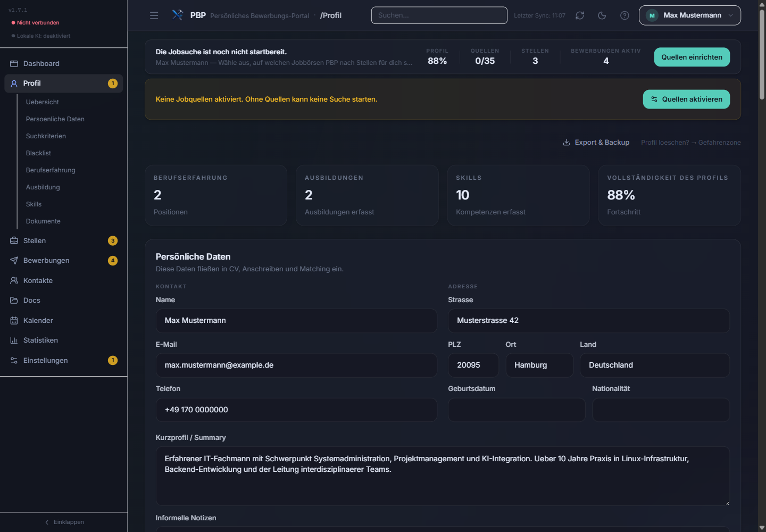Viewport: 766px width, 532px height.
Task: Expand the Max Mustermann user dropdown chevron
Action: point(730,15)
